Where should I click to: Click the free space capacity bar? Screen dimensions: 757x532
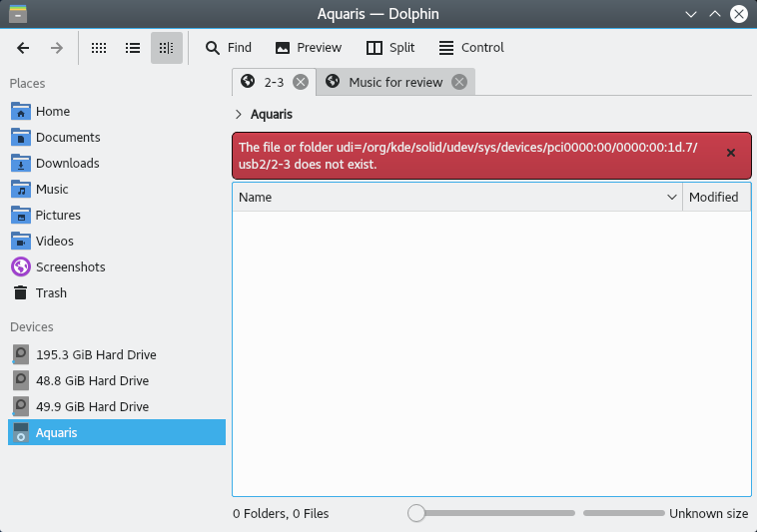[624, 514]
